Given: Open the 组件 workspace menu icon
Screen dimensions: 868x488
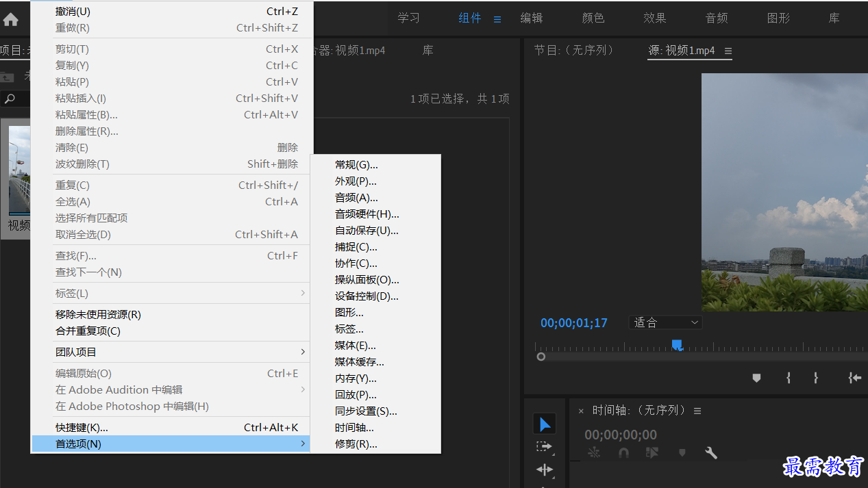Looking at the screenshot, I should pos(497,19).
